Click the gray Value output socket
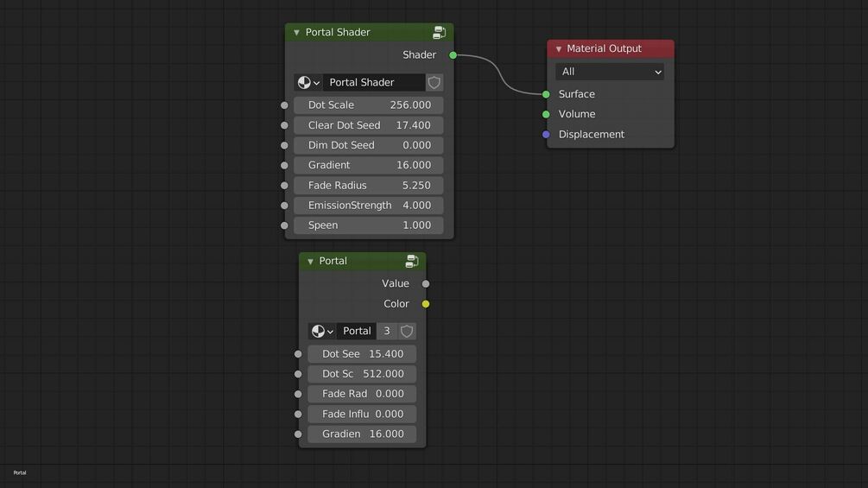This screenshot has width=868, height=488. [x=426, y=284]
